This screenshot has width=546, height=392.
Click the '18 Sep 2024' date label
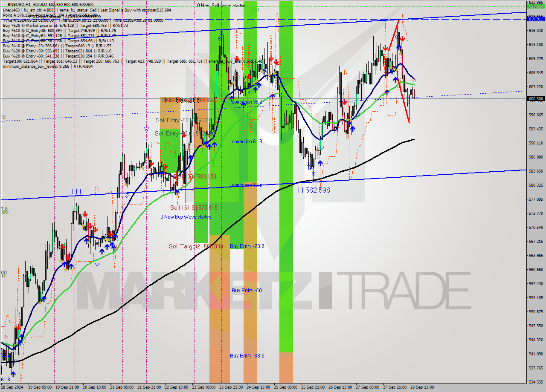[x=12, y=387]
